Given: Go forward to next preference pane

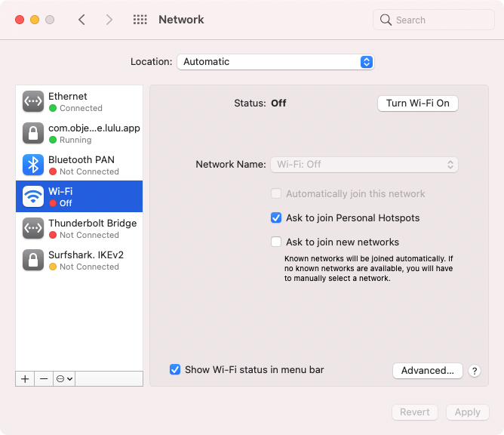Looking at the screenshot, I should click(x=109, y=20).
